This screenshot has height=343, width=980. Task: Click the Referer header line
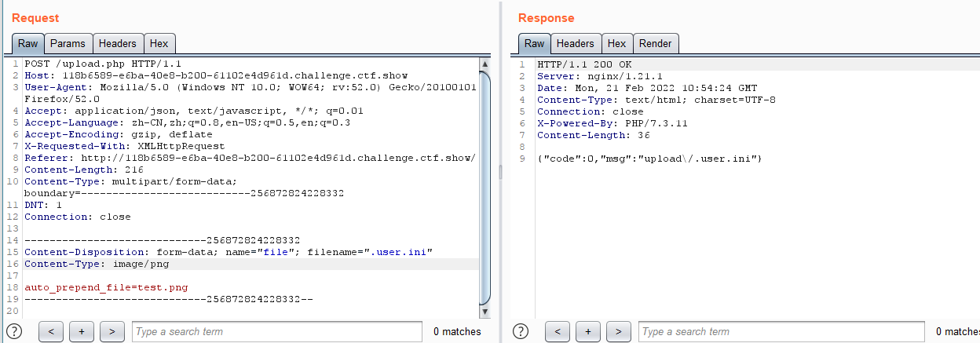tap(250, 158)
